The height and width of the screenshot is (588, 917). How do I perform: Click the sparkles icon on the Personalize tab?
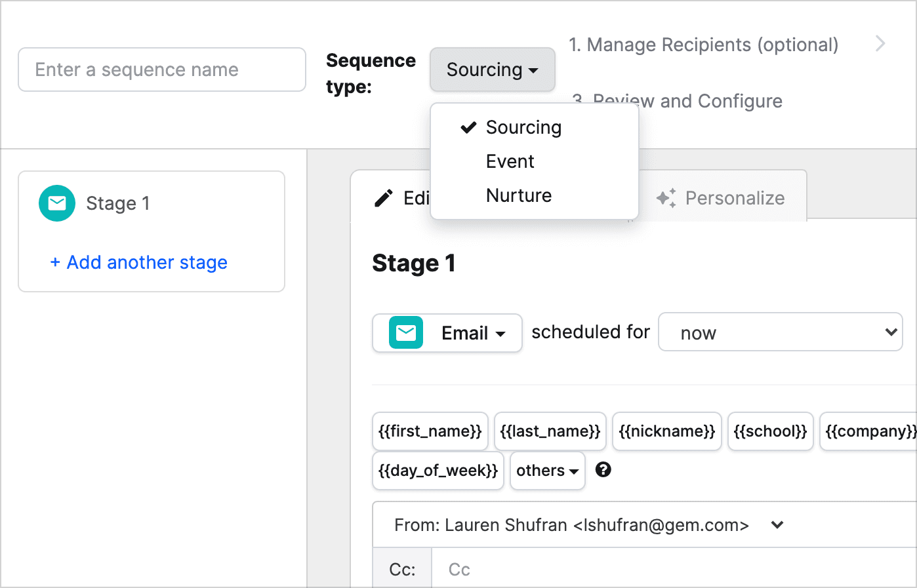[x=666, y=197]
